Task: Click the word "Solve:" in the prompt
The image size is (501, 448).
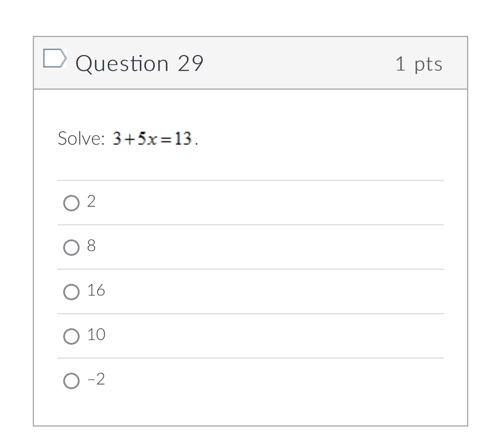Action: [81, 138]
